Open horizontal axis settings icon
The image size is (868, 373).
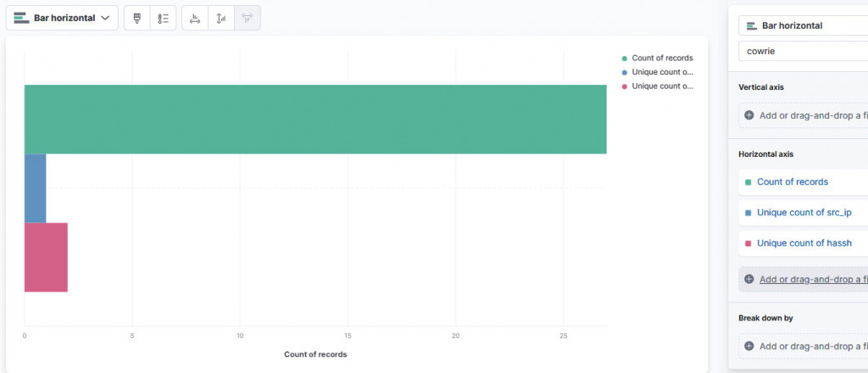click(195, 18)
